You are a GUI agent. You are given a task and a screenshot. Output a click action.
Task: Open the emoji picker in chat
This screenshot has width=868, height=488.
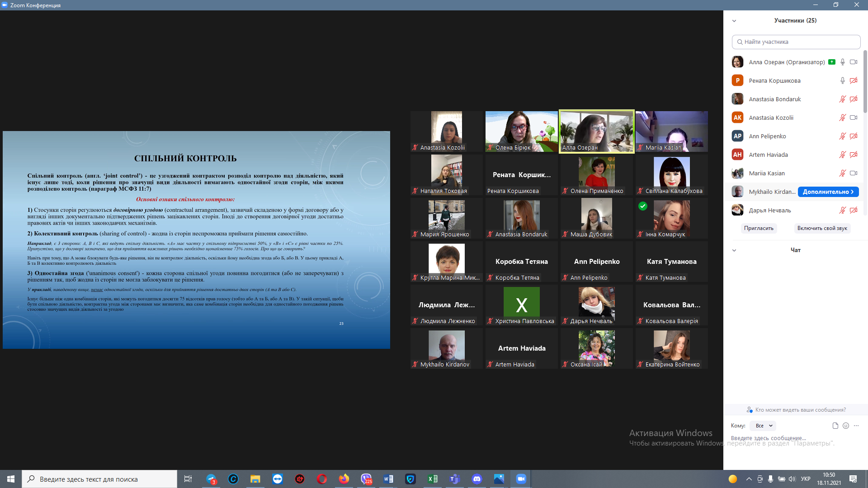[x=846, y=426]
